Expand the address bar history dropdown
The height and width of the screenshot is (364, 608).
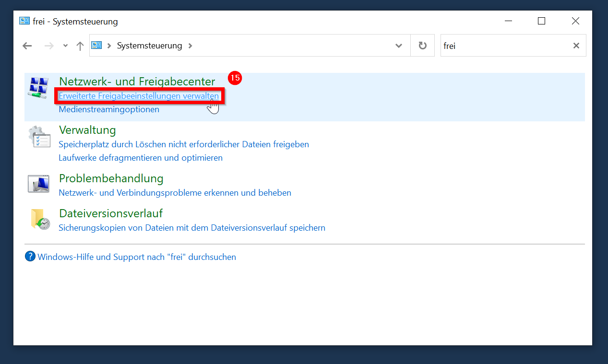pos(398,46)
